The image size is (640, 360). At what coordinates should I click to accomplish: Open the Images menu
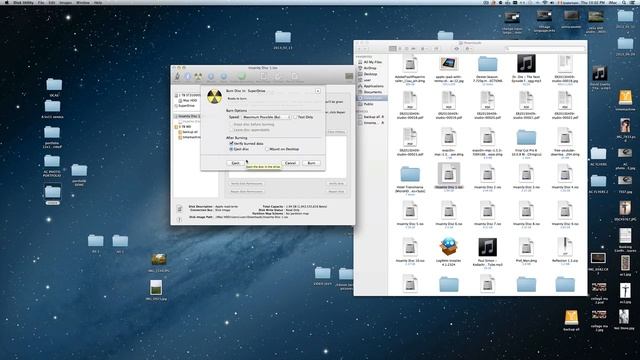(x=66, y=2)
